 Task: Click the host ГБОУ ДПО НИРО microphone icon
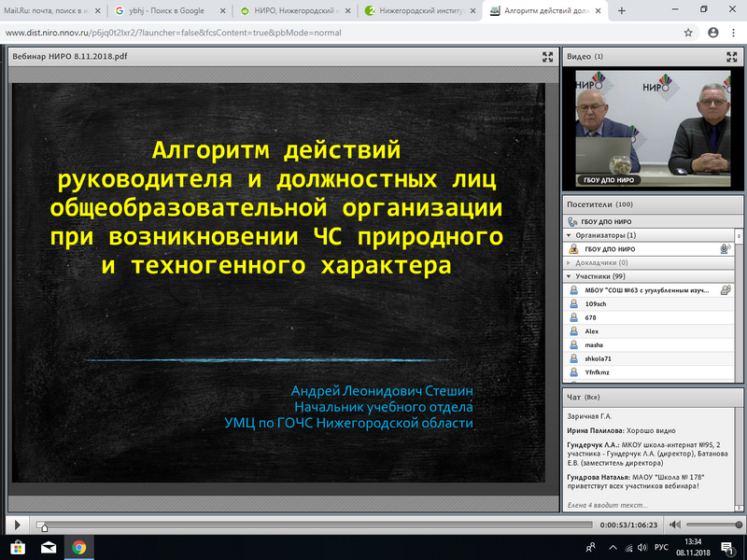(724, 249)
